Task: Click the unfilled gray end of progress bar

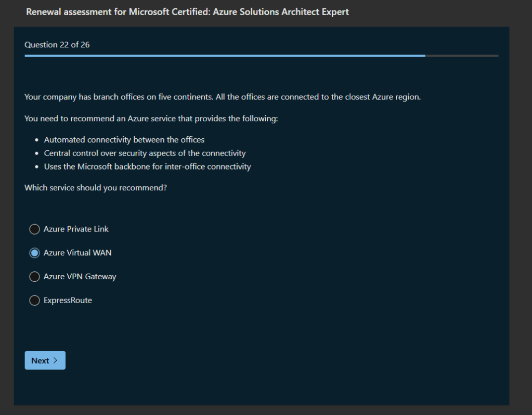Action: (462, 56)
